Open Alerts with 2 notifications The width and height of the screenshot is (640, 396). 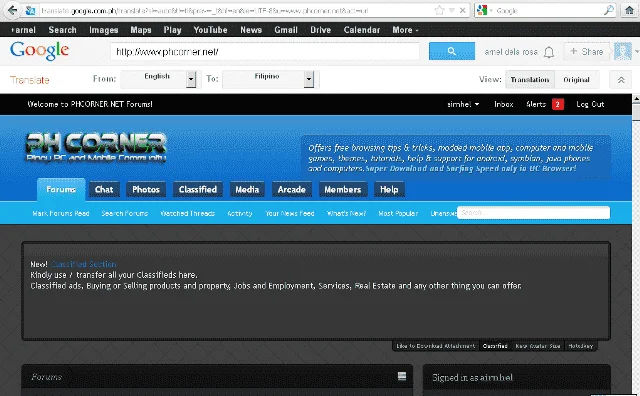(x=545, y=104)
